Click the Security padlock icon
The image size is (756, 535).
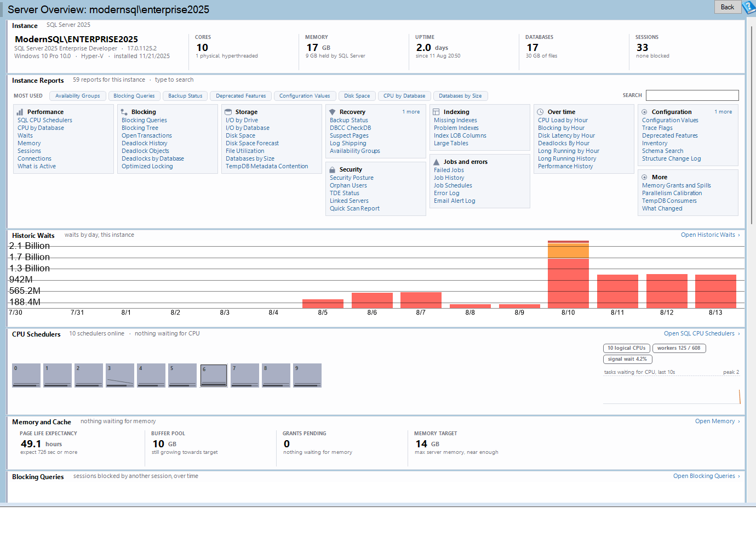(332, 169)
